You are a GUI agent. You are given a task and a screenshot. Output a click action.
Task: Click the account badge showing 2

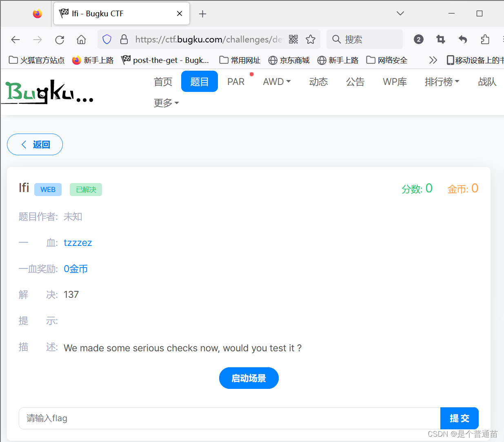coord(418,39)
